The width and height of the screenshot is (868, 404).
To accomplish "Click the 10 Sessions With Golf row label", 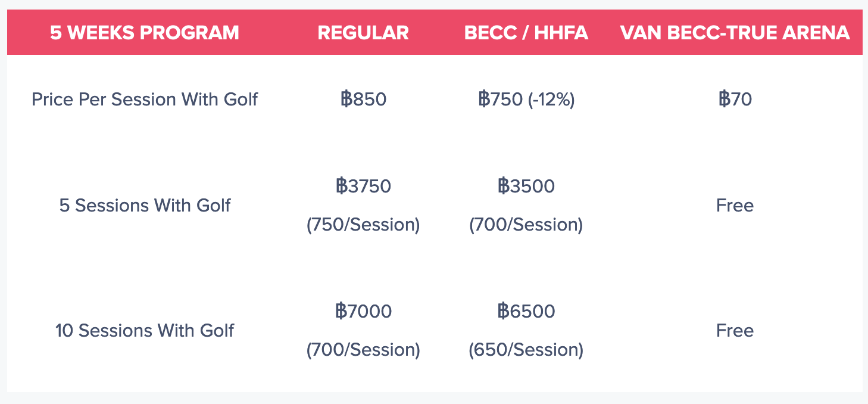I will tap(145, 330).
